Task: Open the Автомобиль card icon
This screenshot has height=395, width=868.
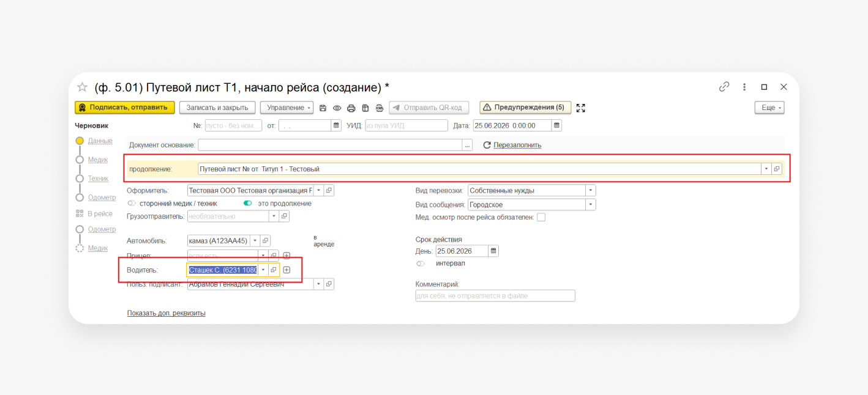Action: click(266, 240)
